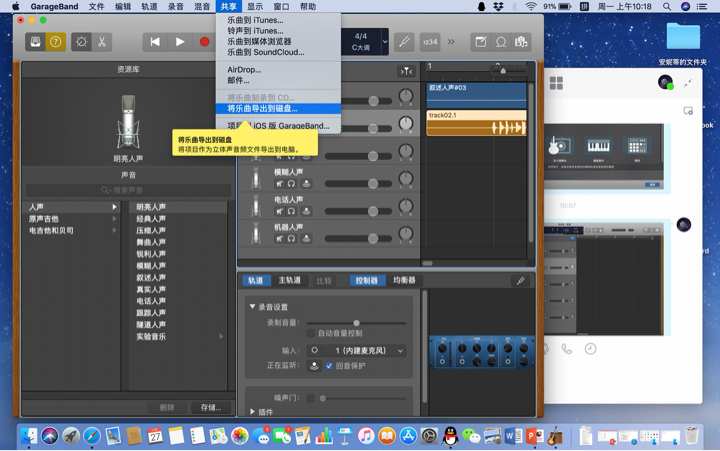The width and height of the screenshot is (720, 451).
Task: Mute the 模糊人声 track
Action: click(x=279, y=184)
